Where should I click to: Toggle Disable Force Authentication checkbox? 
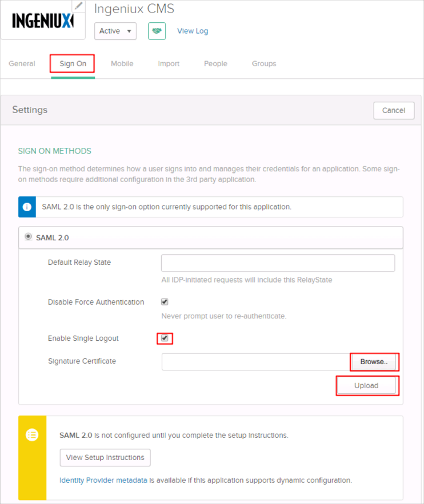(165, 302)
